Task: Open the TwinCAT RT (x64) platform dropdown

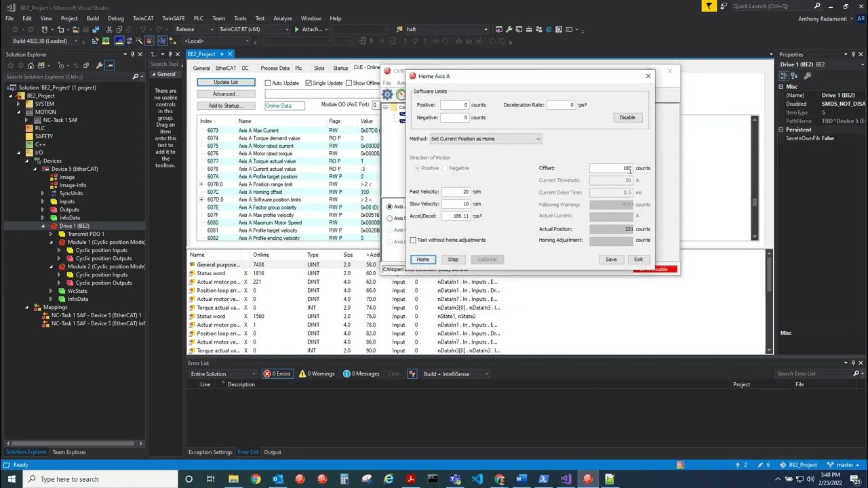Action: pos(254,30)
